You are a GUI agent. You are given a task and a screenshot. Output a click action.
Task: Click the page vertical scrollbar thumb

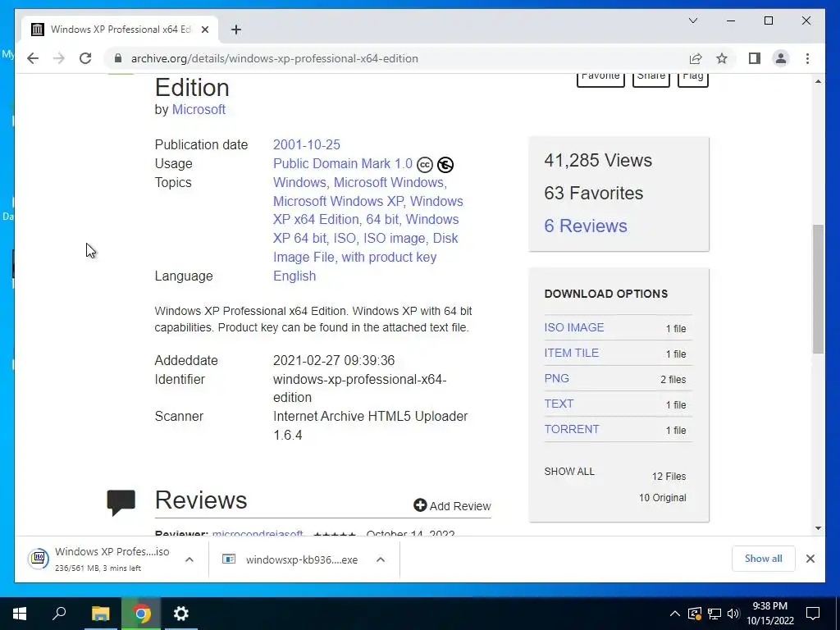[x=818, y=290]
